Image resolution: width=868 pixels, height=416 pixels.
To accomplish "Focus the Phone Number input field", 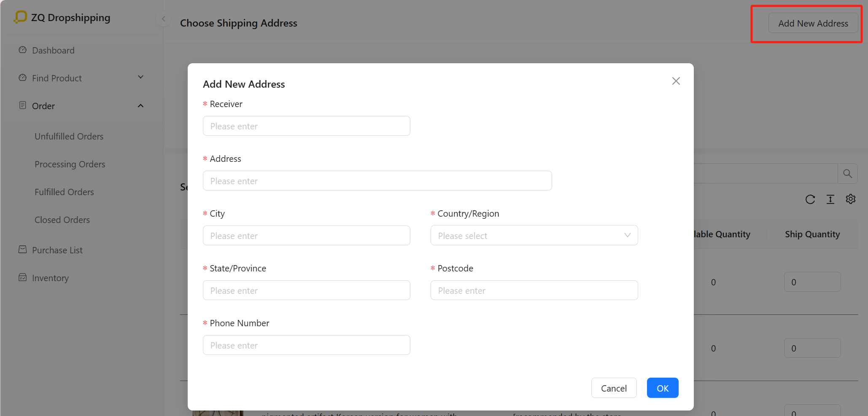I will [307, 345].
